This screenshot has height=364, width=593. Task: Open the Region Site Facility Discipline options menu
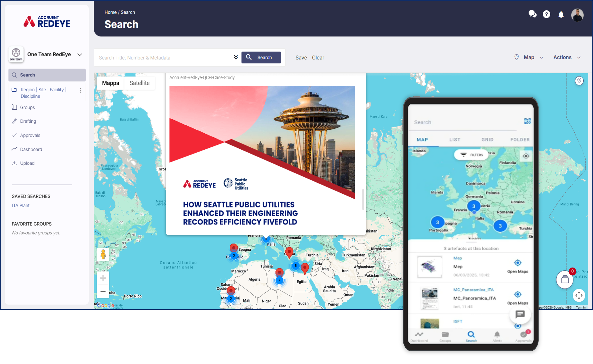pyautogui.click(x=80, y=90)
